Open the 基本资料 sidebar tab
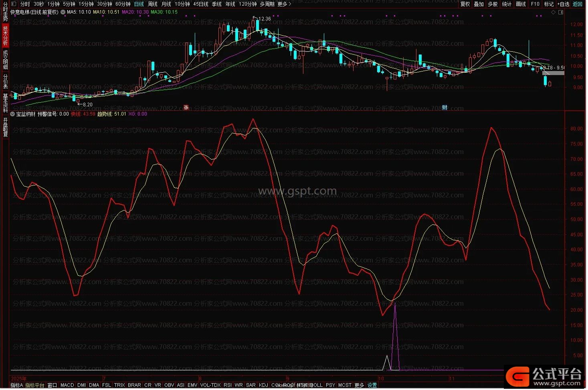 [x=5, y=103]
